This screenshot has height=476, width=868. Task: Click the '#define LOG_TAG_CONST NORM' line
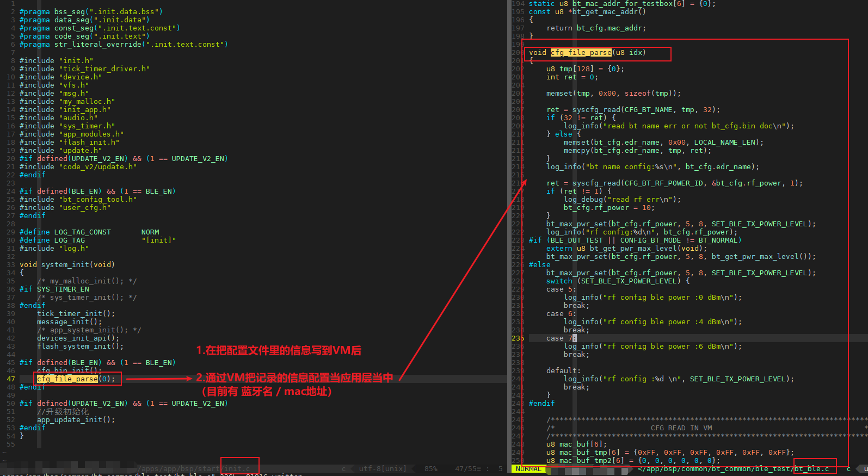click(89, 232)
